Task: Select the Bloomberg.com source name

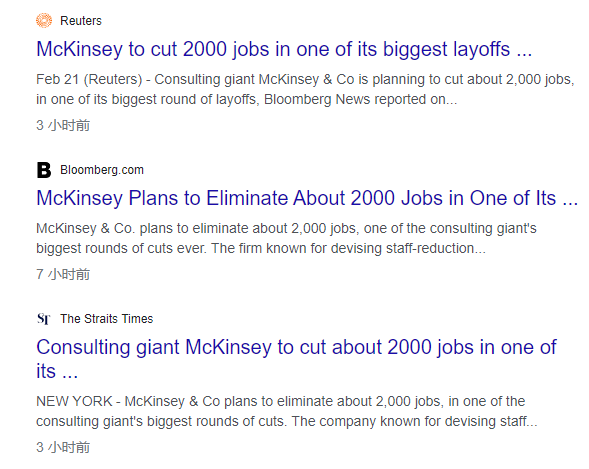Action: coord(102,170)
